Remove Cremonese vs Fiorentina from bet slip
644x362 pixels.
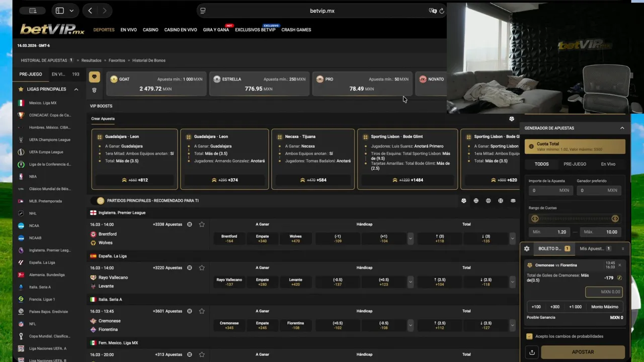pos(619,265)
